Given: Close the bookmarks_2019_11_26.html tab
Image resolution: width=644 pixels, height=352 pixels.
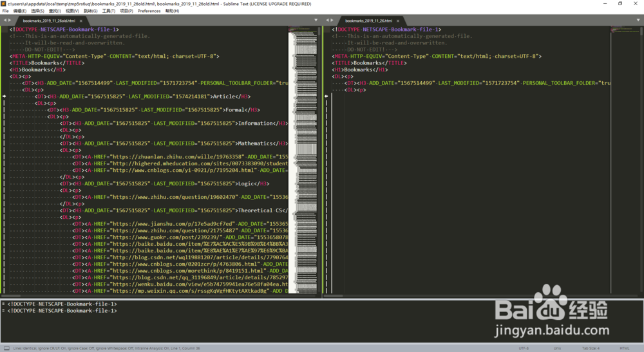Looking at the screenshot, I should [x=397, y=21].
